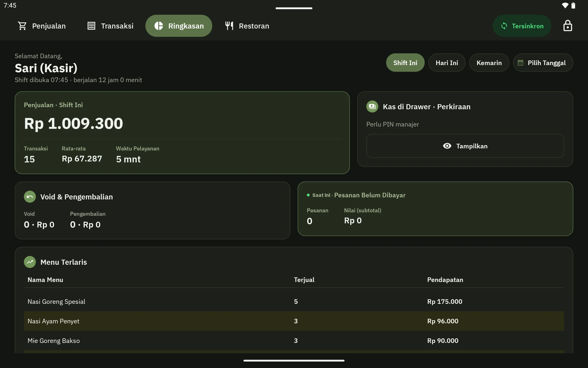Viewport: 588px width, 368px height.
Task: Select the Mie Goreng Bakso row
Action: [x=294, y=340]
